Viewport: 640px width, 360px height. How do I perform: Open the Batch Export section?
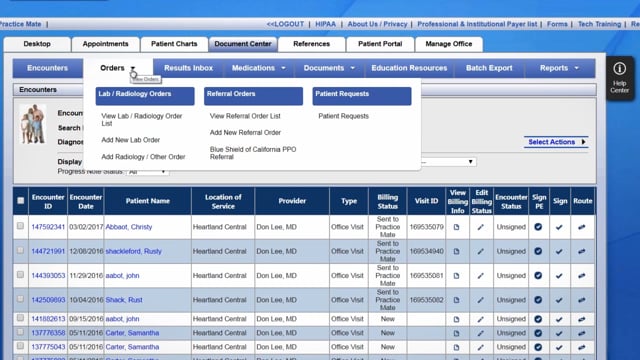pos(489,68)
